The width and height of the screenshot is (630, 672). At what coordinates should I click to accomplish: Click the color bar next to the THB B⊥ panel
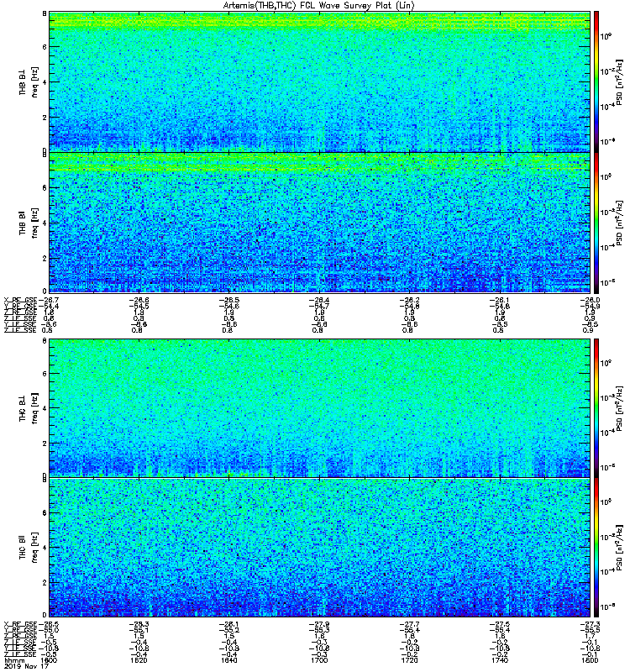click(596, 81)
